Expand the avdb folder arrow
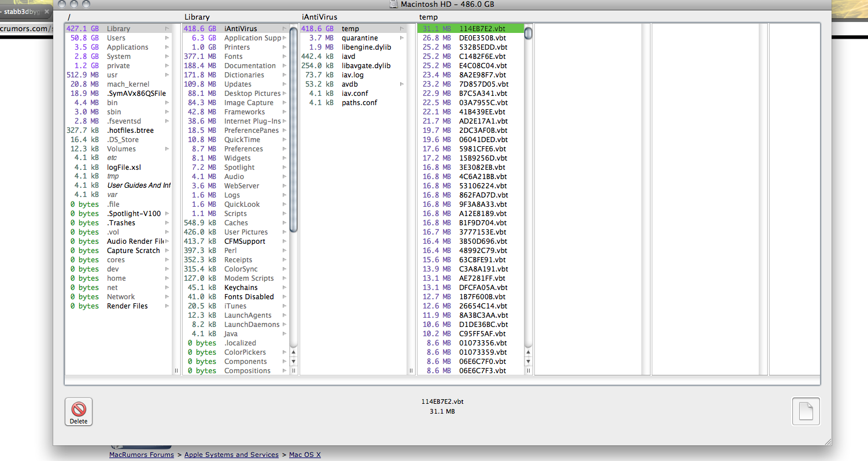868x461 pixels. click(402, 84)
